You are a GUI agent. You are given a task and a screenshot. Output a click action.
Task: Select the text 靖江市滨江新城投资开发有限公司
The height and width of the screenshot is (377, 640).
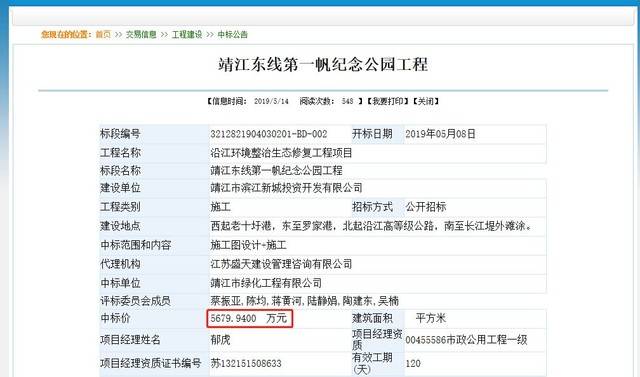click(287, 188)
